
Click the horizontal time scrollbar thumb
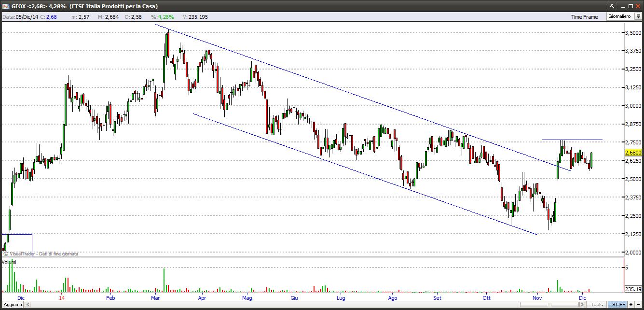pyautogui.click(x=549, y=305)
